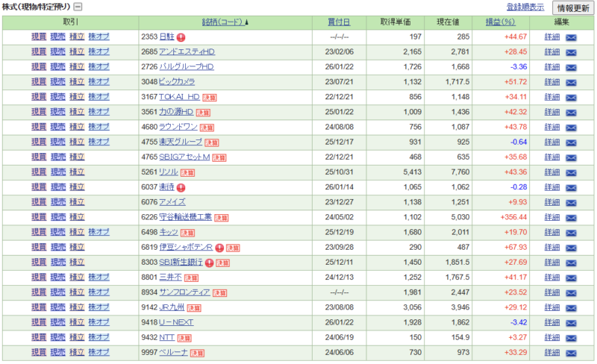Open 詳細 for U-NEXT
597x364 pixels.
[551, 322]
